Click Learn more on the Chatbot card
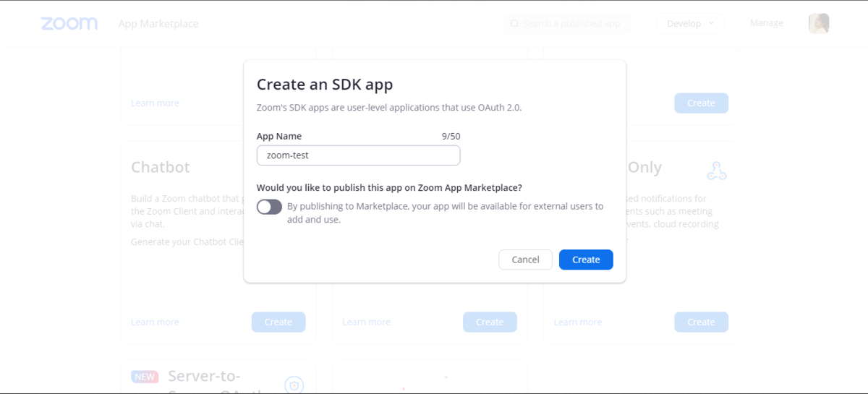 [x=155, y=322]
